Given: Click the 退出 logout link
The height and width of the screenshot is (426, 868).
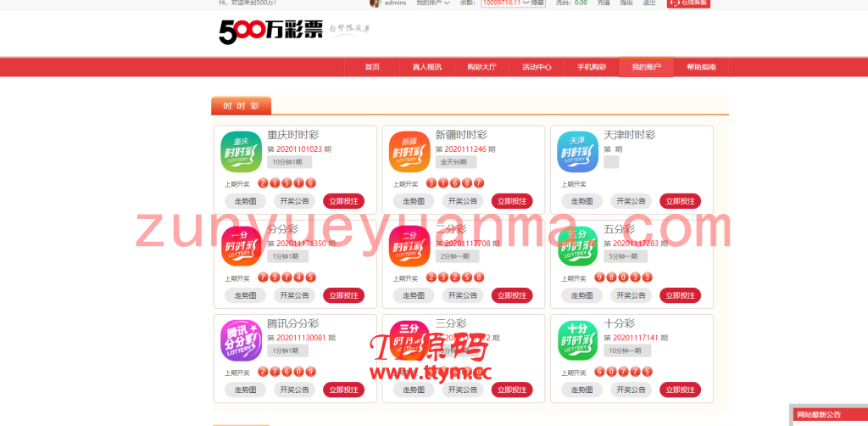Looking at the screenshot, I should tap(648, 3).
